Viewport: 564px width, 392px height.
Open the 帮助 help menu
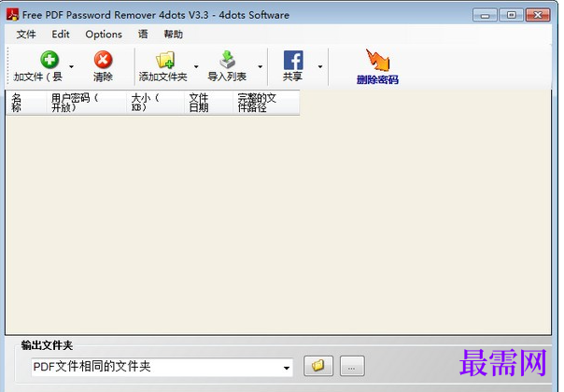[x=173, y=35]
